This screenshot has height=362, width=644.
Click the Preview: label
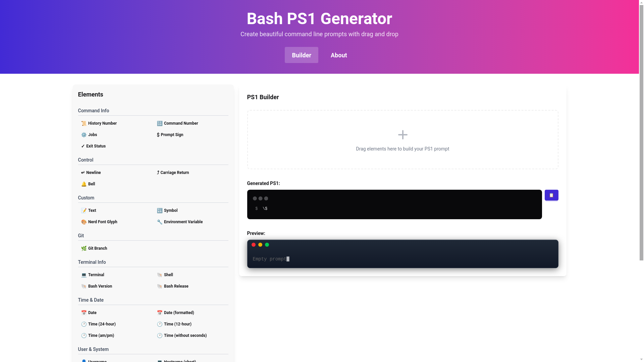pyautogui.click(x=256, y=233)
